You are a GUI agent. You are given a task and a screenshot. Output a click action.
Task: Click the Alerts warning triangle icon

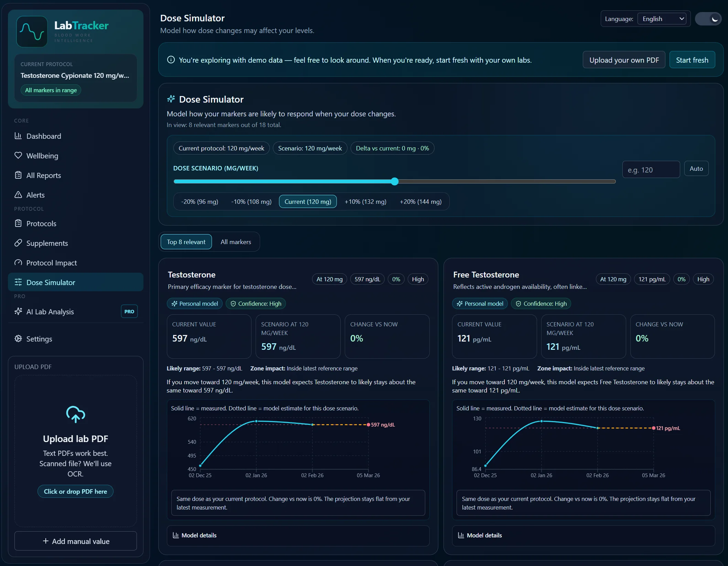click(18, 195)
